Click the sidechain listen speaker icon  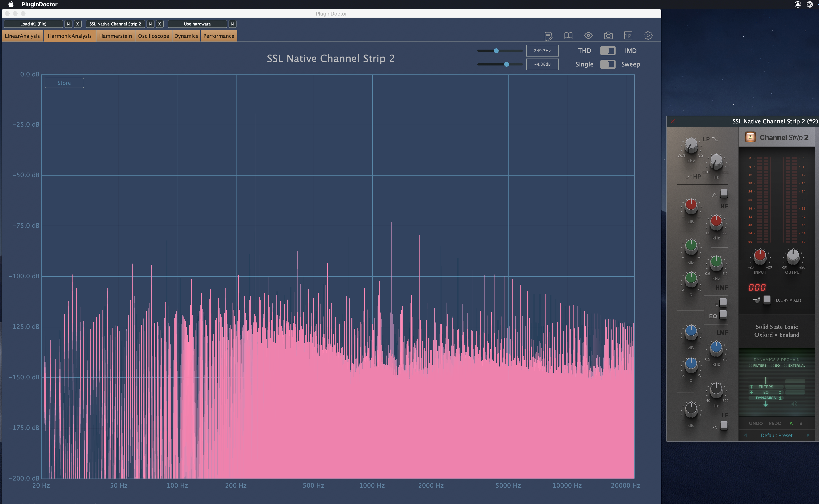click(x=794, y=404)
